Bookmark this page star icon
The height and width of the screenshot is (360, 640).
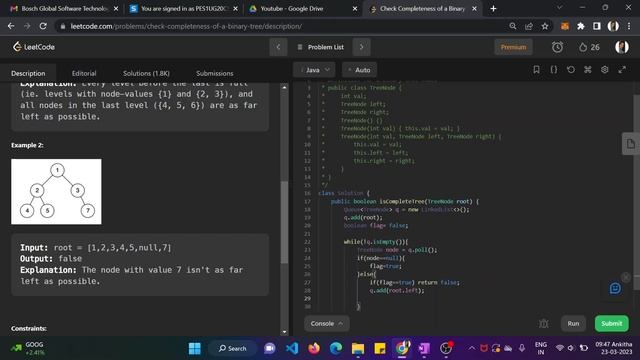(544, 26)
